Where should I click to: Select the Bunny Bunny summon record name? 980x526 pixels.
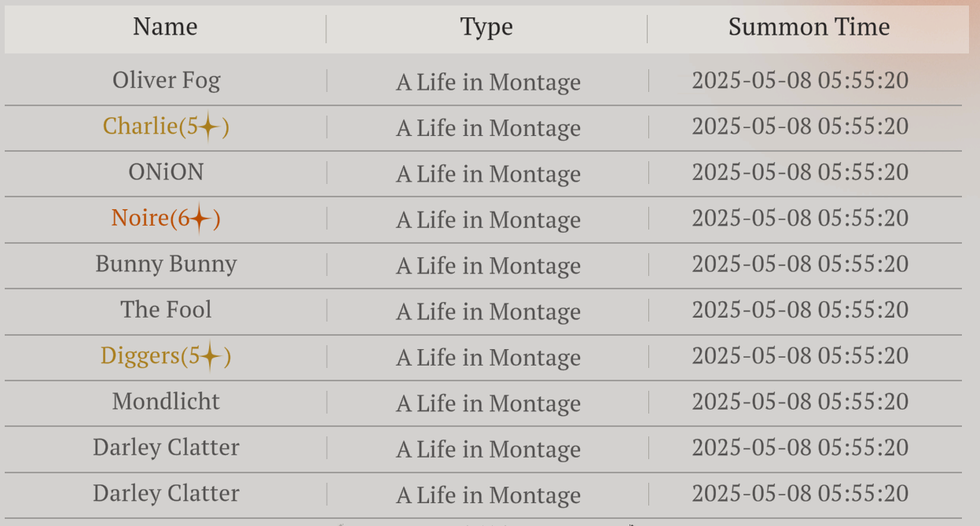click(x=166, y=264)
